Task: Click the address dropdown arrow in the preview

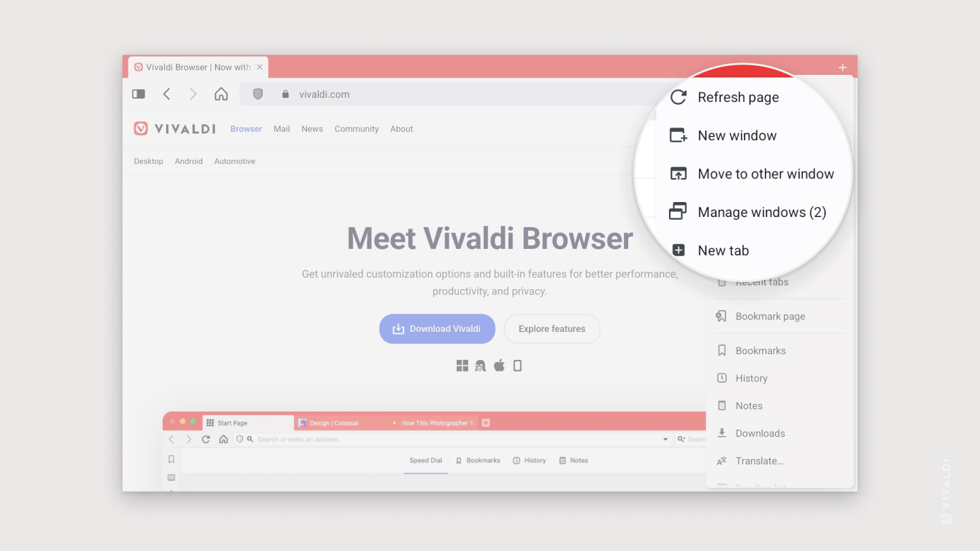Action: 666,439
